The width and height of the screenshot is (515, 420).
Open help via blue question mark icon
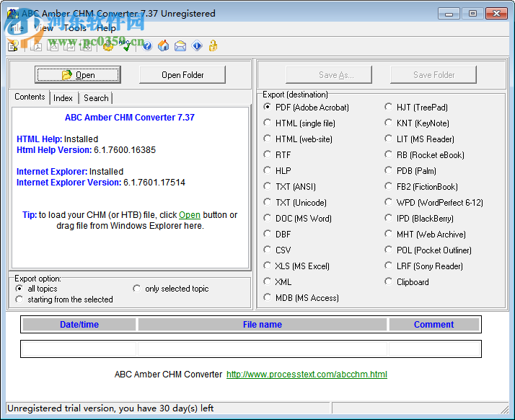click(147, 46)
